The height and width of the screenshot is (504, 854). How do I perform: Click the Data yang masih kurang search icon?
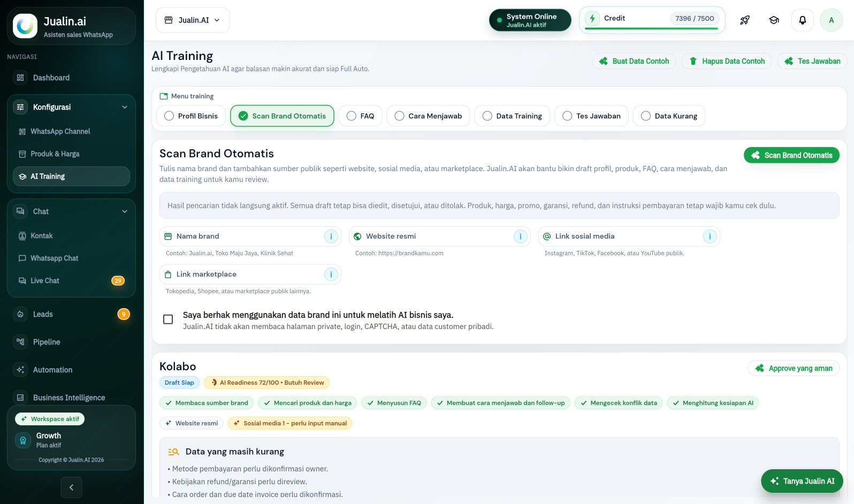pyautogui.click(x=173, y=452)
